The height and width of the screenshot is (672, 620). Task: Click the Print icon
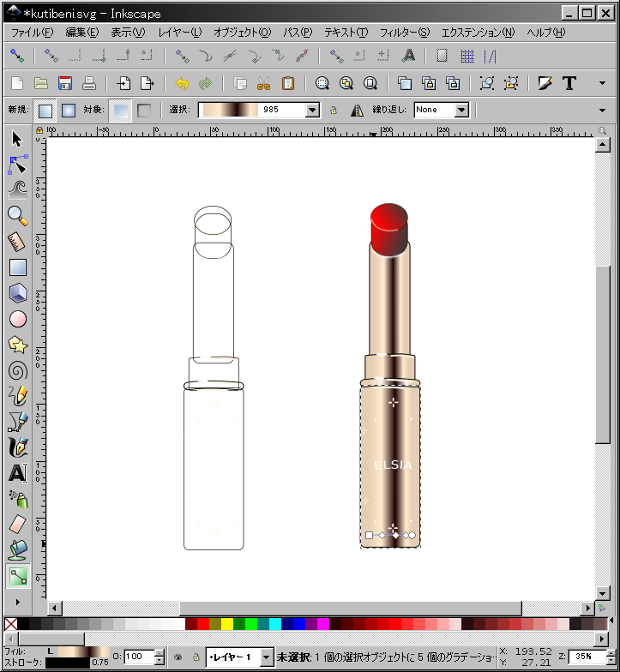point(89,83)
